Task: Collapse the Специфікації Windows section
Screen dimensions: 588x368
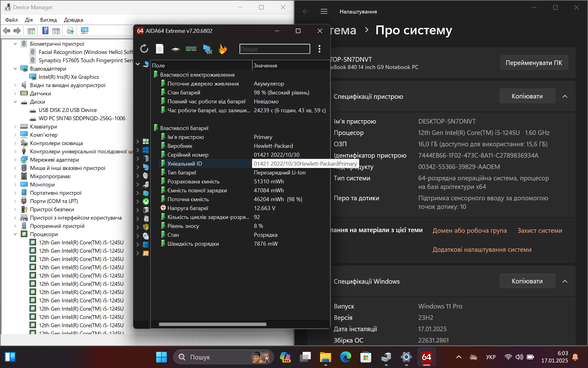Action: [x=565, y=281]
